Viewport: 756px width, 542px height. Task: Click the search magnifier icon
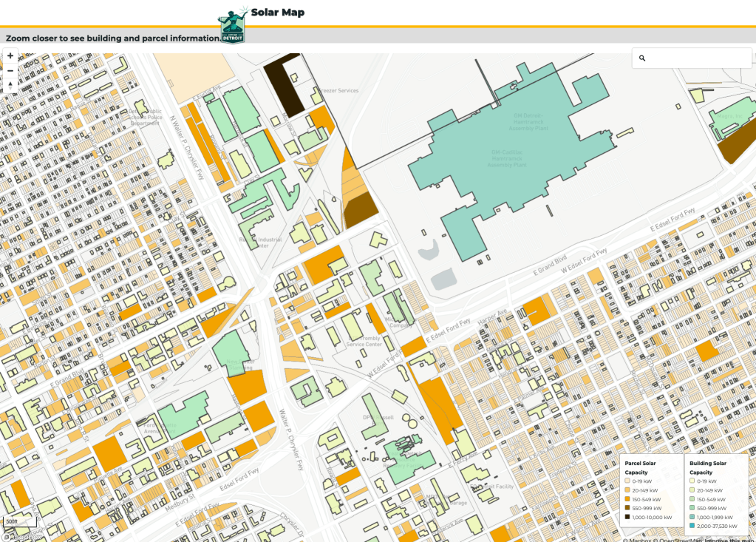coord(642,58)
